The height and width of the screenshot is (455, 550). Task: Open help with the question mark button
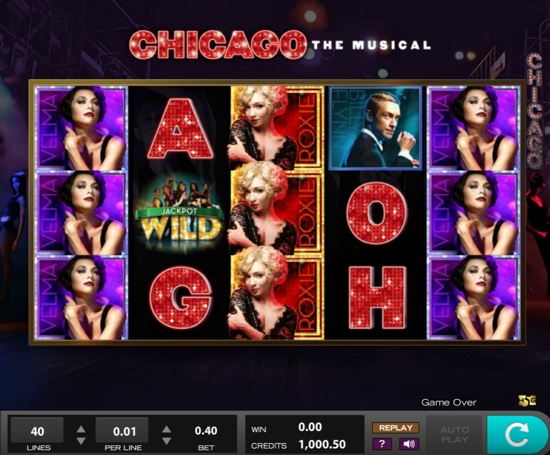coord(382,444)
